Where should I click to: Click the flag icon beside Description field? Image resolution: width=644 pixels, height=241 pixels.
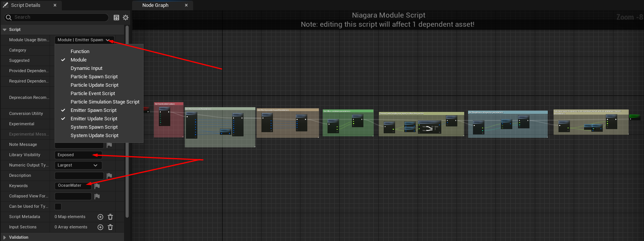[x=110, y=176]
